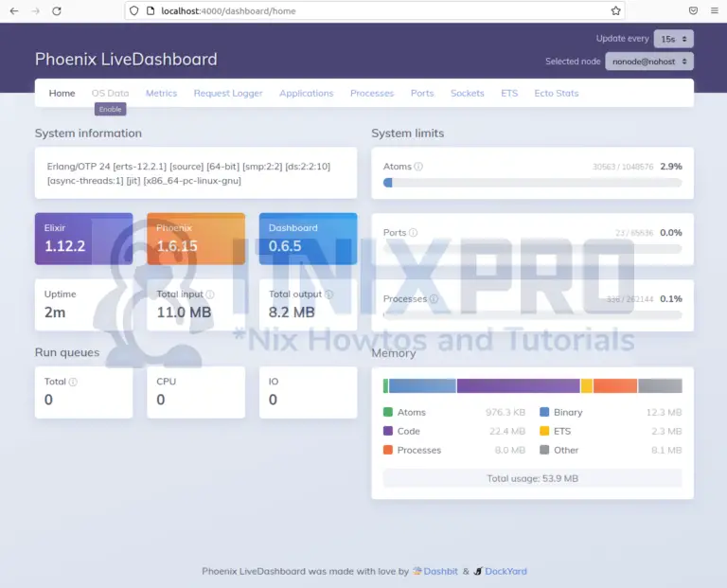Click the info icon next to Atoms
This screenshot has height=588, width=727.
point(418,167)
